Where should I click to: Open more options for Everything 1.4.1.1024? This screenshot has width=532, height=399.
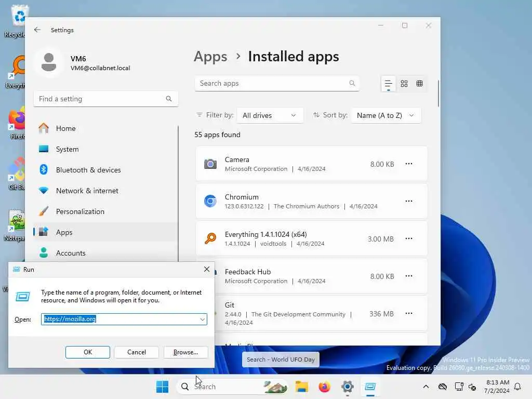tap(408, 238)
